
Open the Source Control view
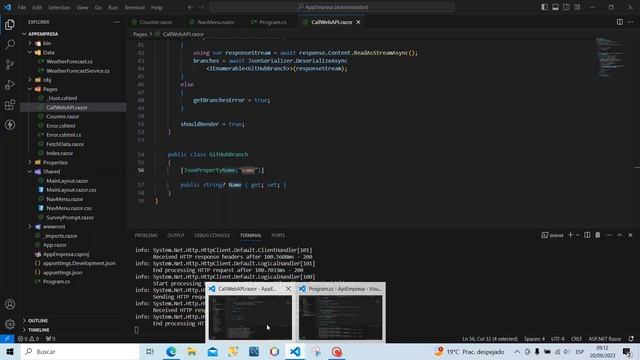click(x=10, y=64)
